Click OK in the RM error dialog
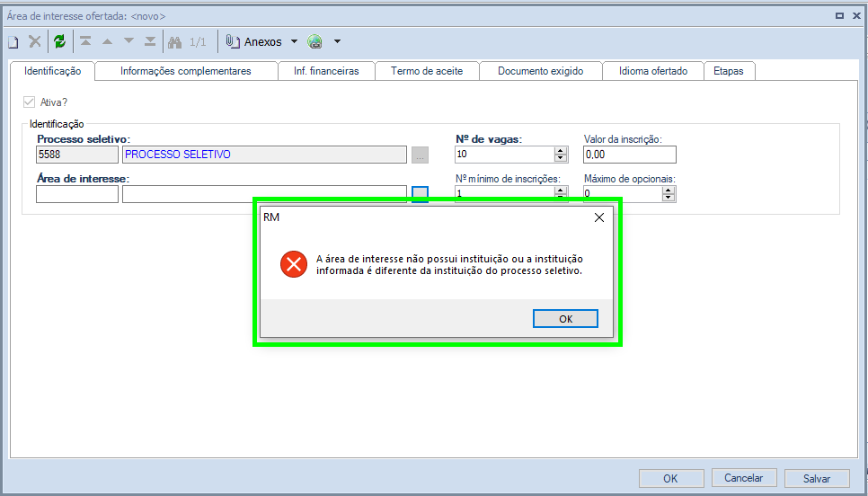The image size is (868, 496). pos(565,319)
